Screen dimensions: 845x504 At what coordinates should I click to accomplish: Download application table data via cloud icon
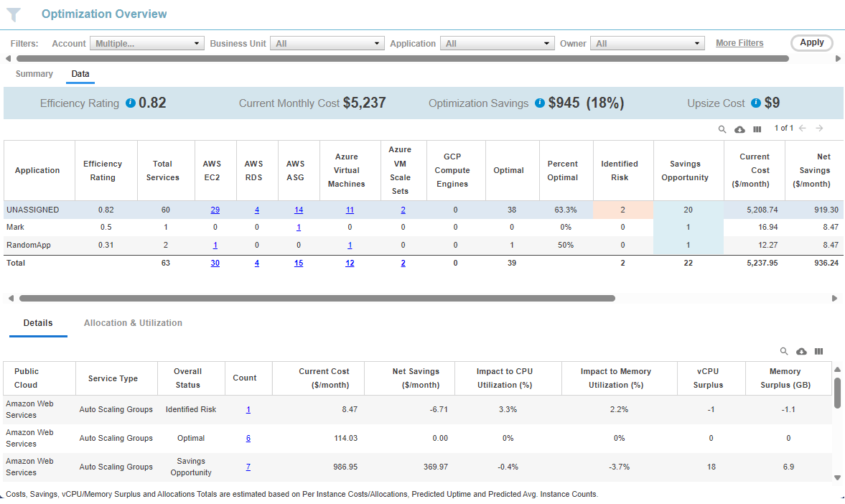pos(740,129)
